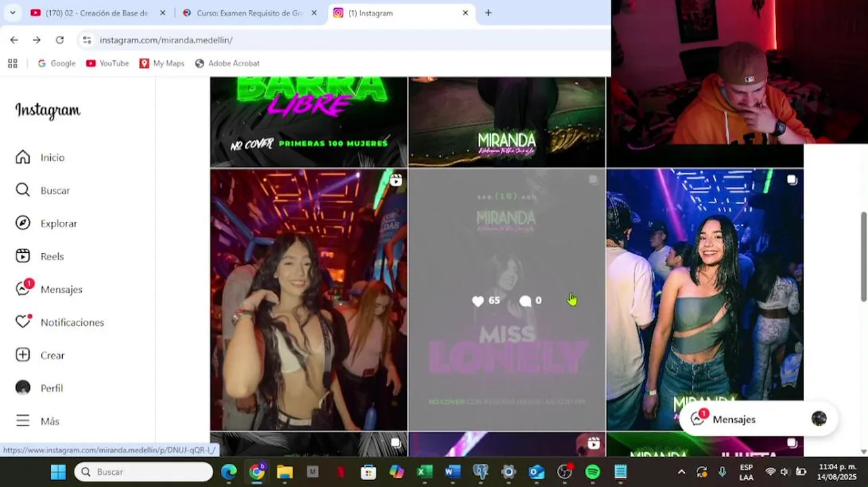Open Microsoft Edge from taskbar
This screenshot has height=487, width=868.
point(228,471)
